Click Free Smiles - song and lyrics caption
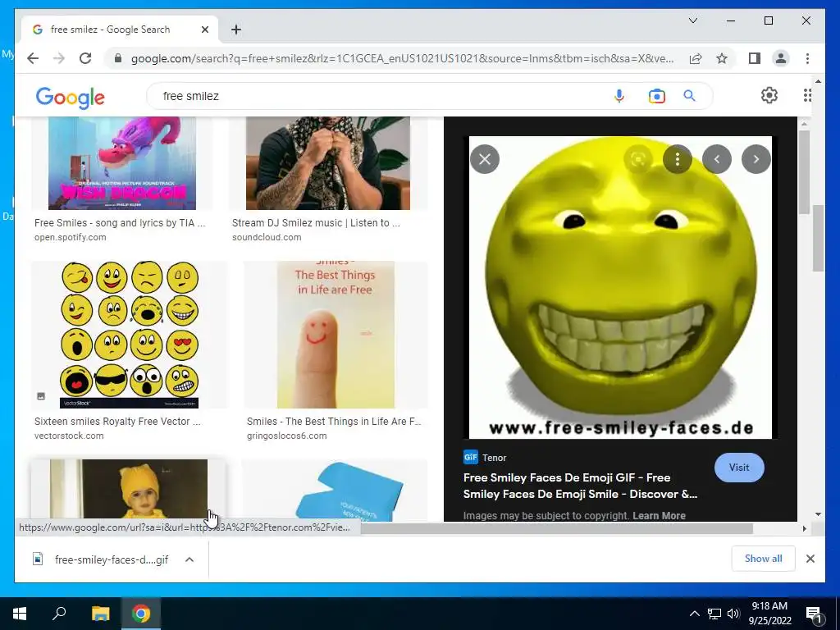Screen dimensions: 840x630 [x=120, y=223]
